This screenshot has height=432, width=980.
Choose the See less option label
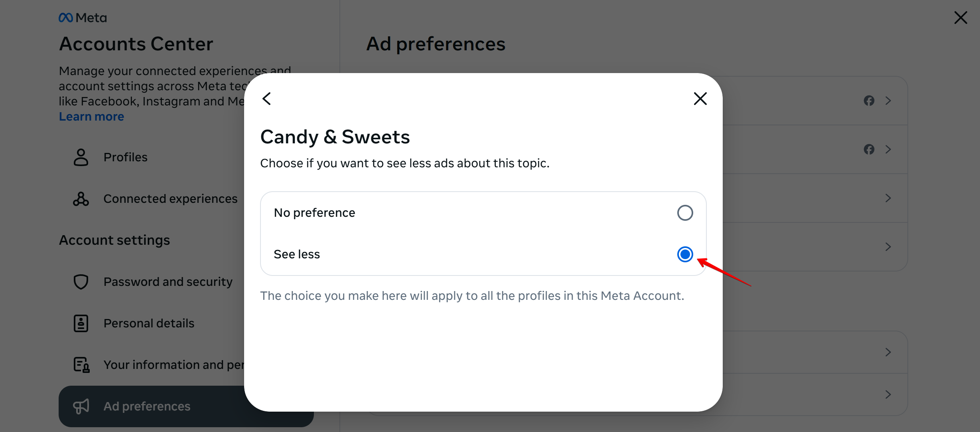(297, 254)
